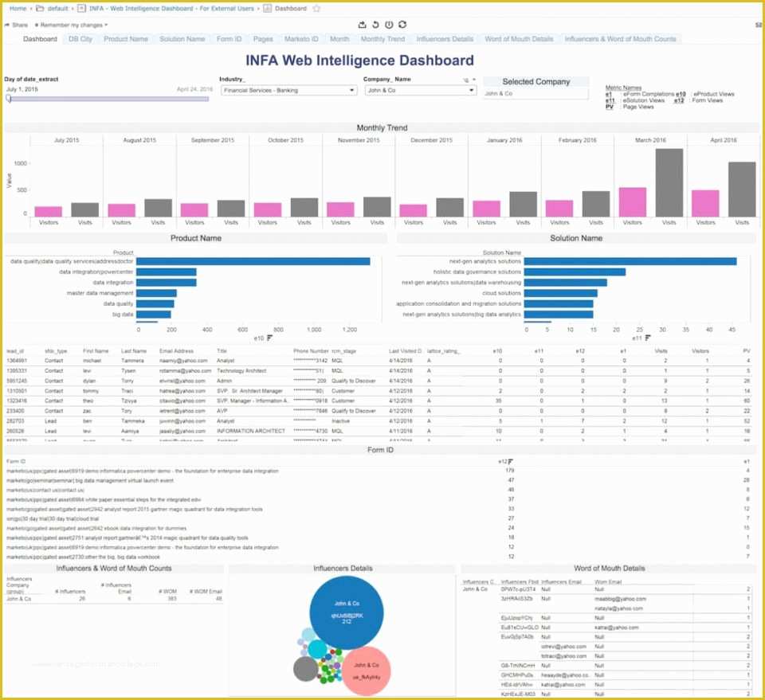765x700 pixels.
Task: Click the marketo contact us form row
Action: pos(378,490)
